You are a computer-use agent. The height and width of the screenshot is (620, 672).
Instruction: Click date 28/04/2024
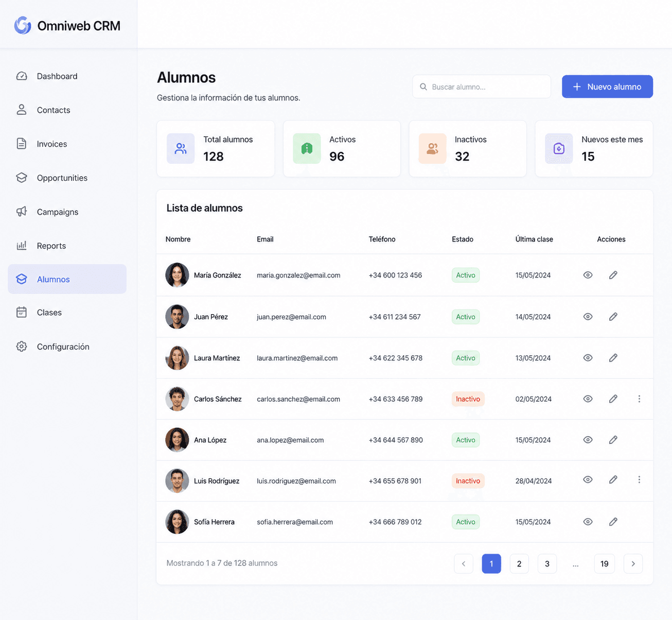click(534, 481)
